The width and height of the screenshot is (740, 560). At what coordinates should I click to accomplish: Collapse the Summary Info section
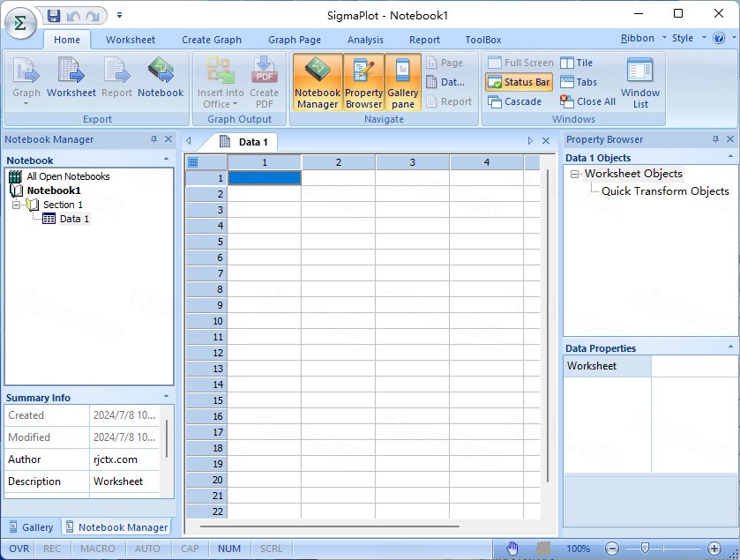pos(166,397)
